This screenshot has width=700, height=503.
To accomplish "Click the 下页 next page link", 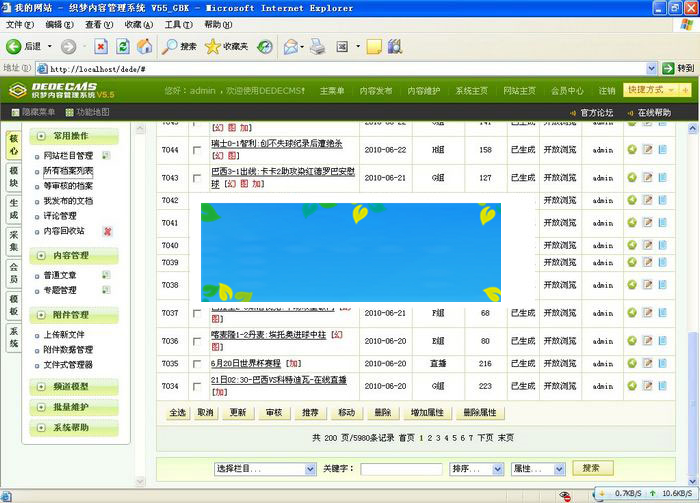I will tap(485, 438).
